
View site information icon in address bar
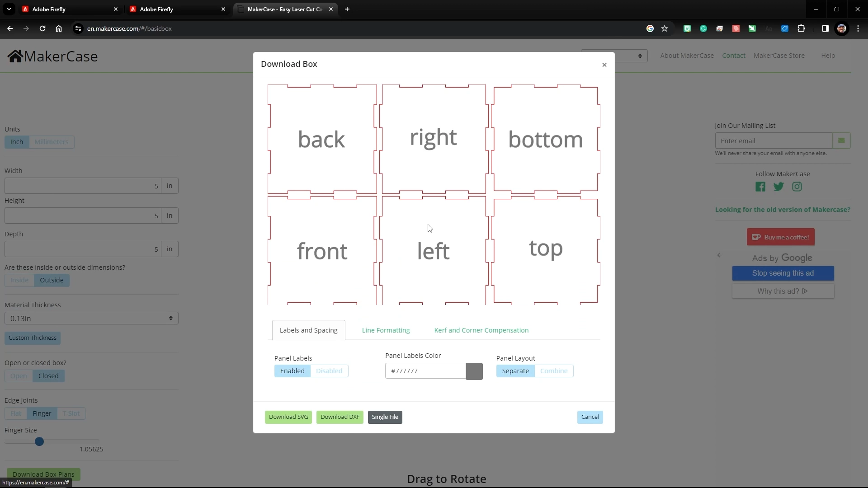(78, 28)
